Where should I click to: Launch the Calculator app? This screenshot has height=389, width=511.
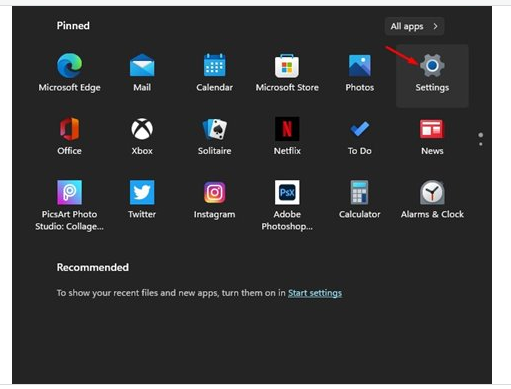[x=360, y=199]
